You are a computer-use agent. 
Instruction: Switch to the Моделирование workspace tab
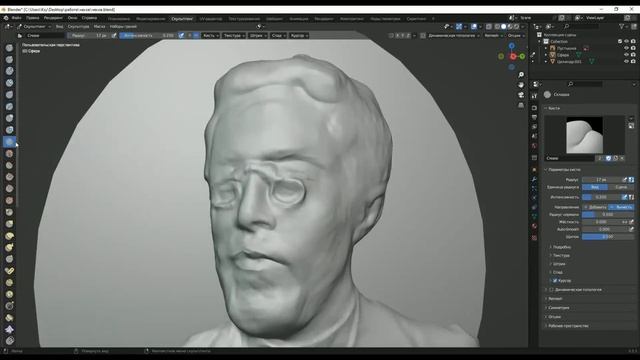(151, 19)
